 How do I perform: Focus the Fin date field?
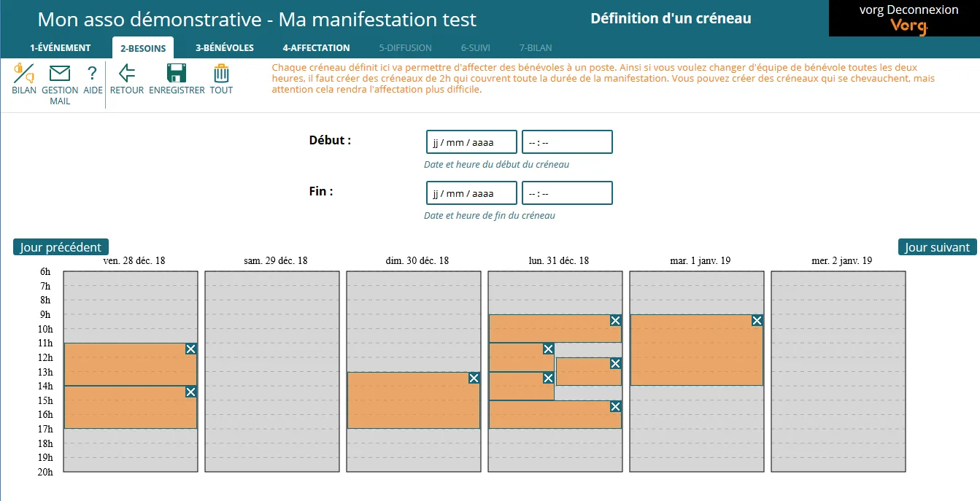[x=471, y=193]
